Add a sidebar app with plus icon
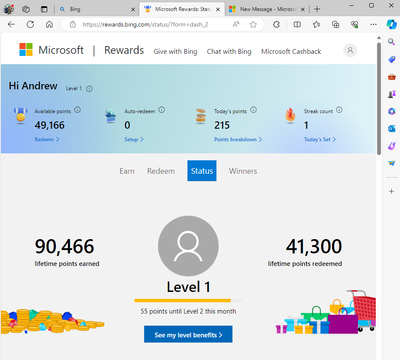 click(x=391, y=191)
